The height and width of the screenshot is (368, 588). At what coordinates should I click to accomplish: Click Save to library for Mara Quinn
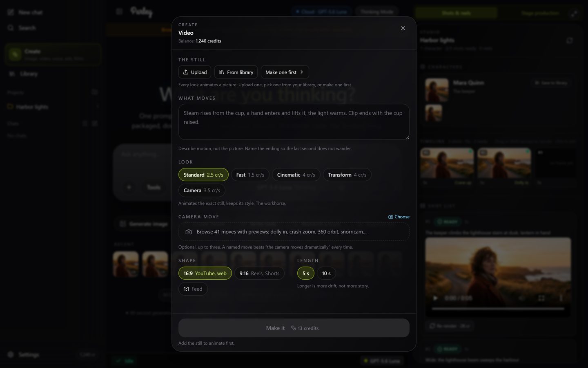551,83
